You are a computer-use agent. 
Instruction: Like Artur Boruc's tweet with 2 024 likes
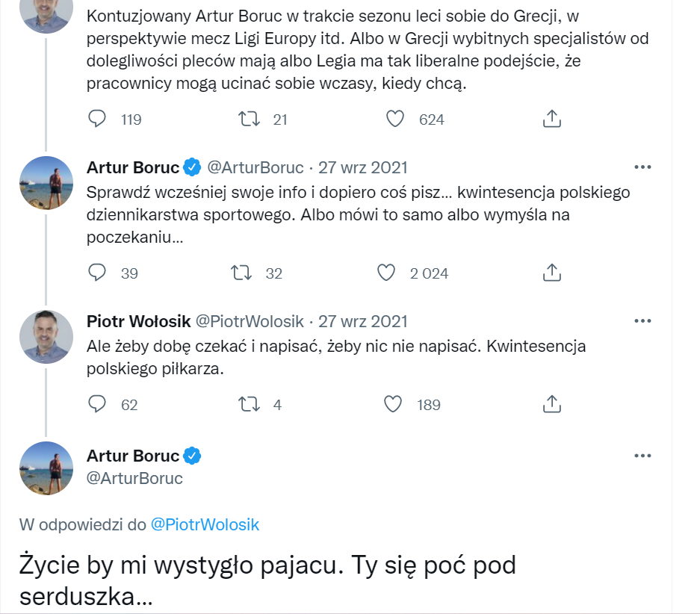click(385, 273)
